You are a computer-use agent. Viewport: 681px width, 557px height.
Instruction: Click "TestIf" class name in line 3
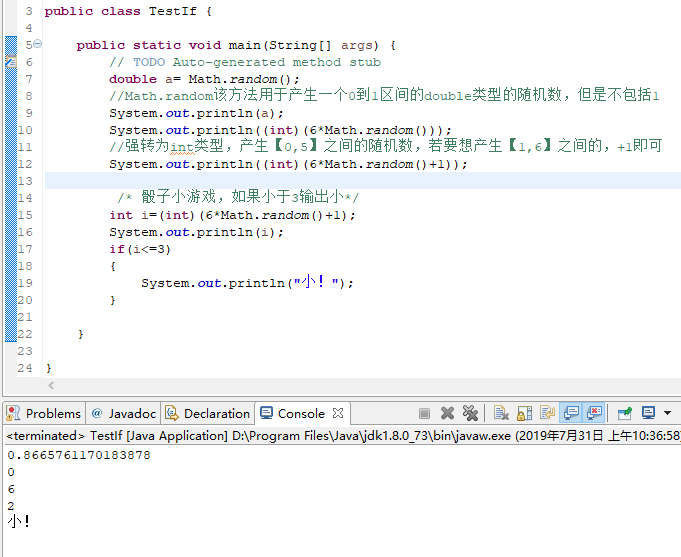click(x=172, y=11)
